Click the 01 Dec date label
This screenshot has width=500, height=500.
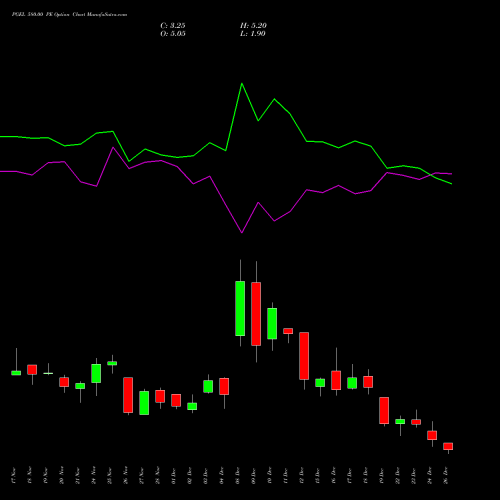(x=173, y=476)
